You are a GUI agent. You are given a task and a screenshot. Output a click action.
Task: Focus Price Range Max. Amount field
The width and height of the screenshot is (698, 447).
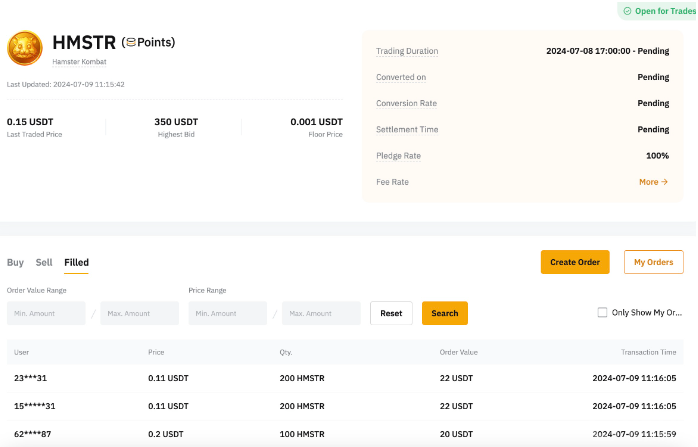[321, 313]
